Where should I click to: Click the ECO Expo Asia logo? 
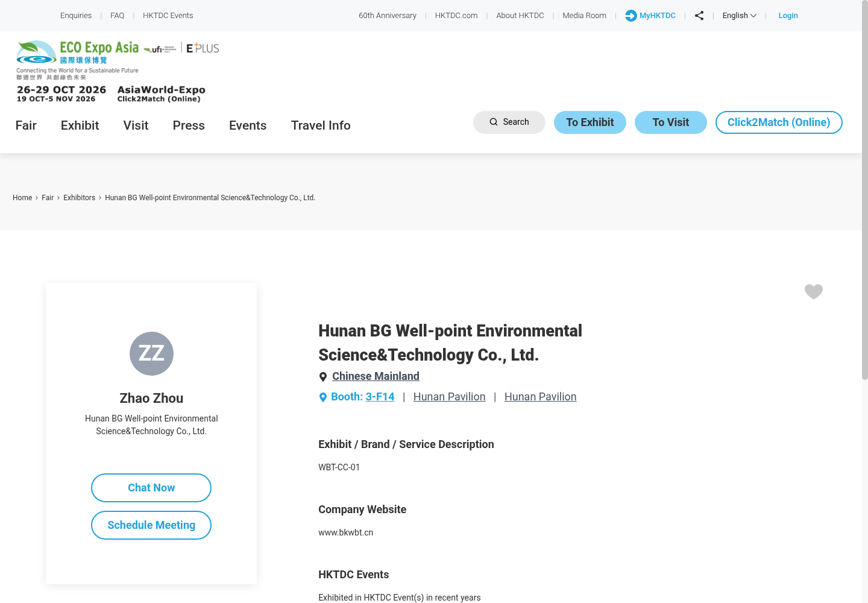click(78, 60)
